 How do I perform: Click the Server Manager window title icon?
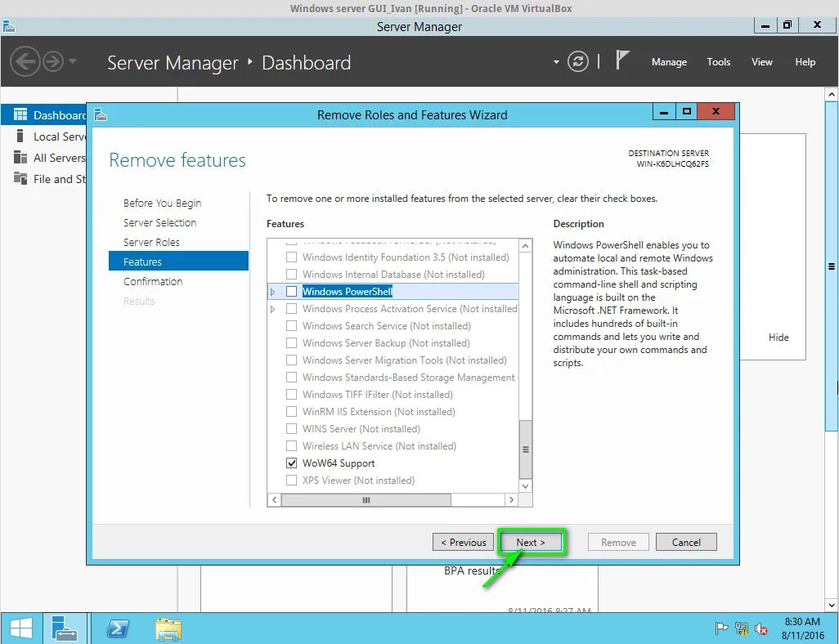pos(8,26)
